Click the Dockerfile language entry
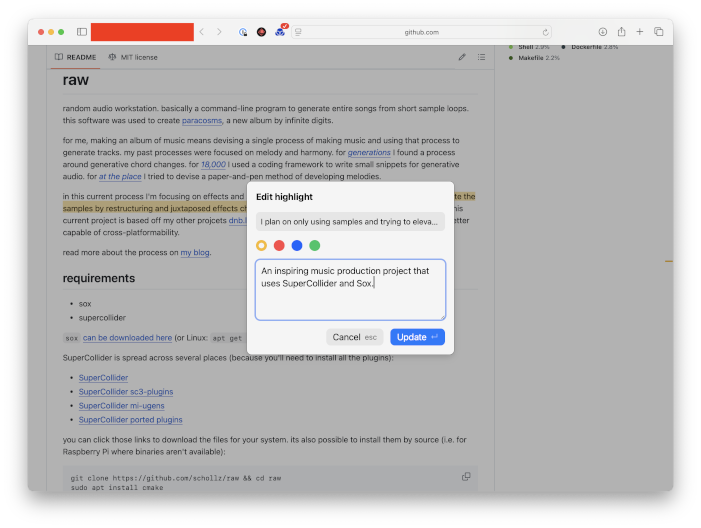Viewport: 701px width, 528px height. (590, 47)
